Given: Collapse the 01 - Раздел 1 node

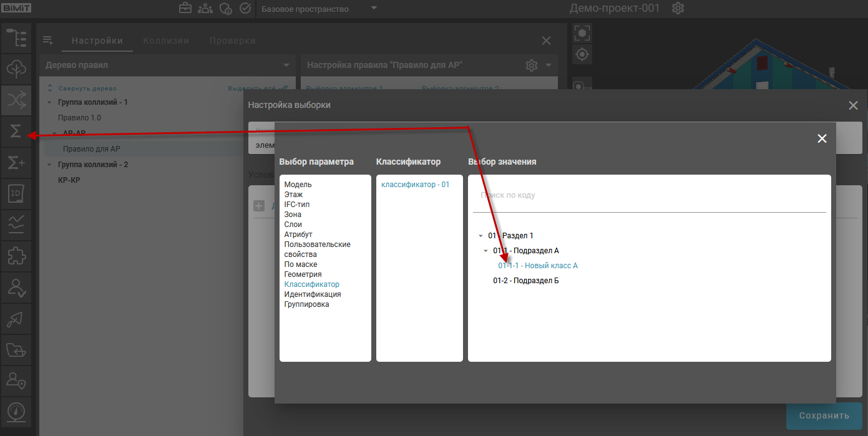Looking at the screenshot, I should coord(480,236).
